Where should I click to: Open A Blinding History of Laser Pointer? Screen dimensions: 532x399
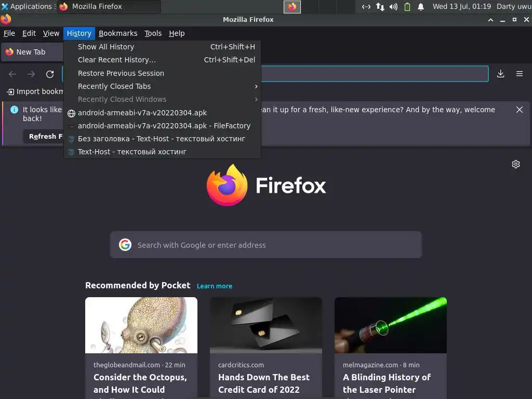387,383
